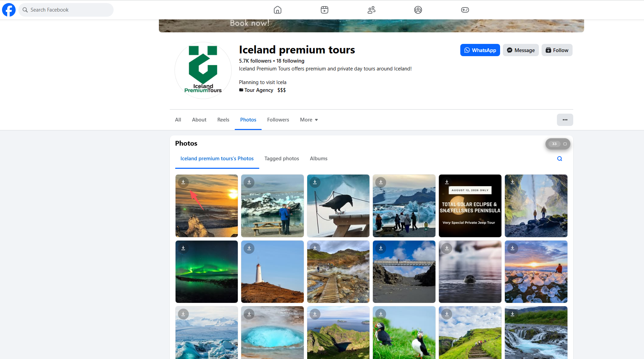644x359 pixels.
Task: Click the 'Iceland premium tours' page title
Action: click(x=297, y=50)
